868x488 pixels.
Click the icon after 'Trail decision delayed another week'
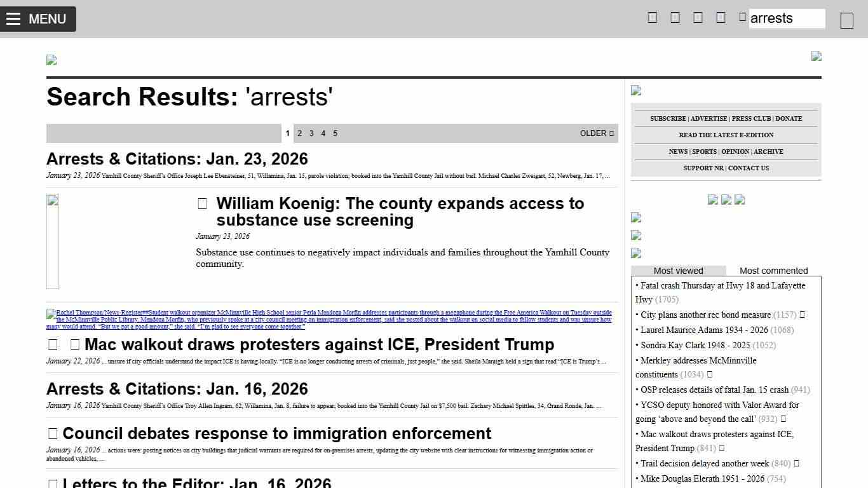click(x=796, y=463)
